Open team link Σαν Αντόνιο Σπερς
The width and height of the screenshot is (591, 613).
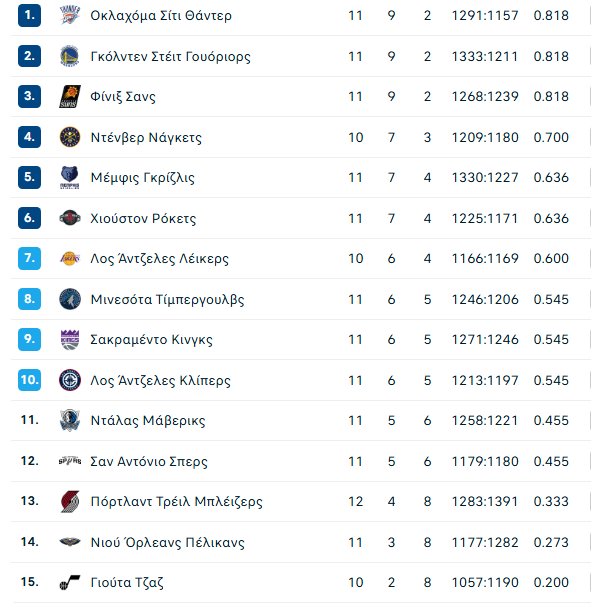point(149,461)
